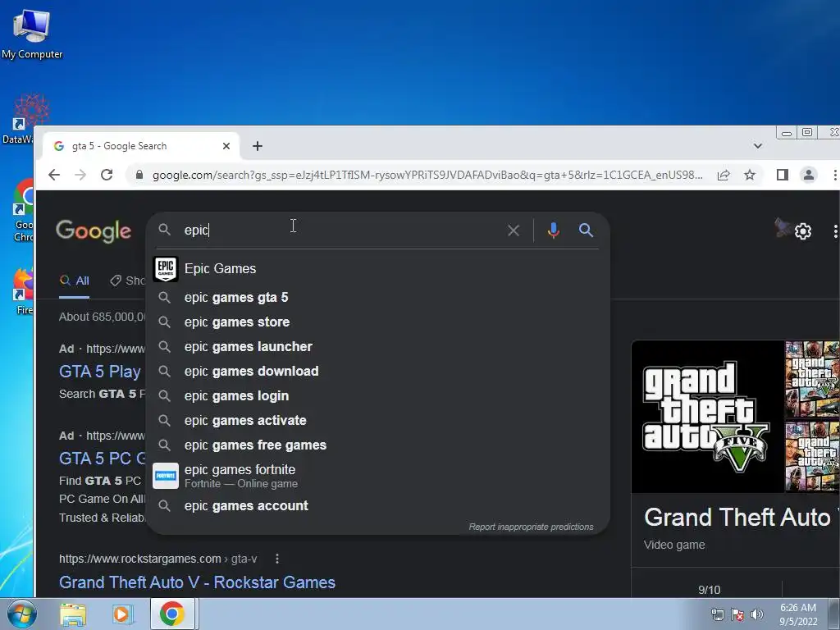The width and height of the screenshot is (840, 630).
Task: Click the padlock site info icon
Action: (139, 175)
